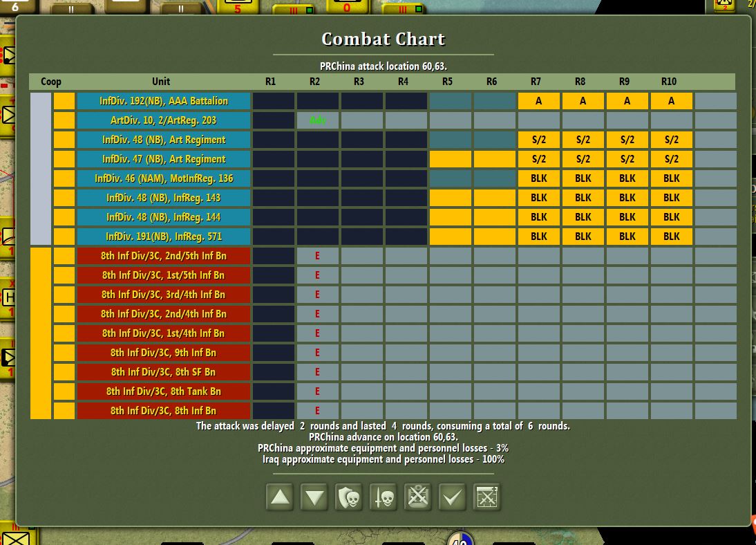Click InfDiv. 47 Art Regiment's R10 S/2 cell
Viewport: 756px width, 545px height.
point(672,159)
